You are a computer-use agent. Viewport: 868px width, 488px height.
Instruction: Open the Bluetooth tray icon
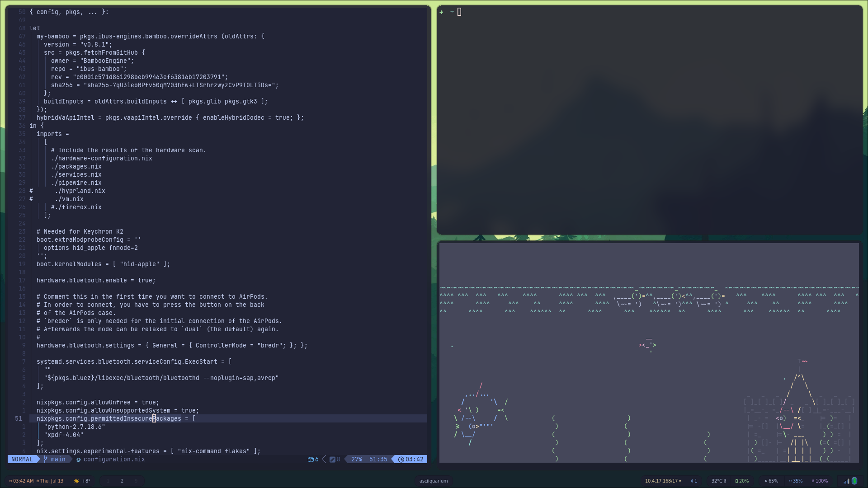[854, 481]
